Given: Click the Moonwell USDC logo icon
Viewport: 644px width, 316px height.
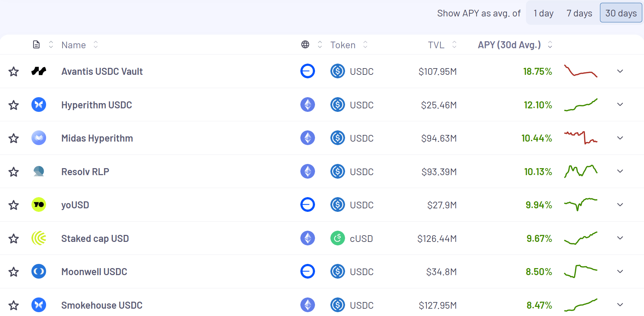Looking at the screenshot, I should [39, 272].
